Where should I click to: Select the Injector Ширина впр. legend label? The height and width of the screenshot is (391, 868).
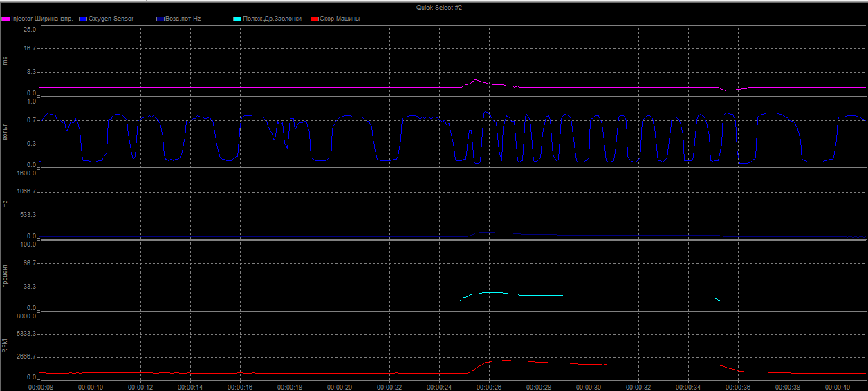click(42, 19)
